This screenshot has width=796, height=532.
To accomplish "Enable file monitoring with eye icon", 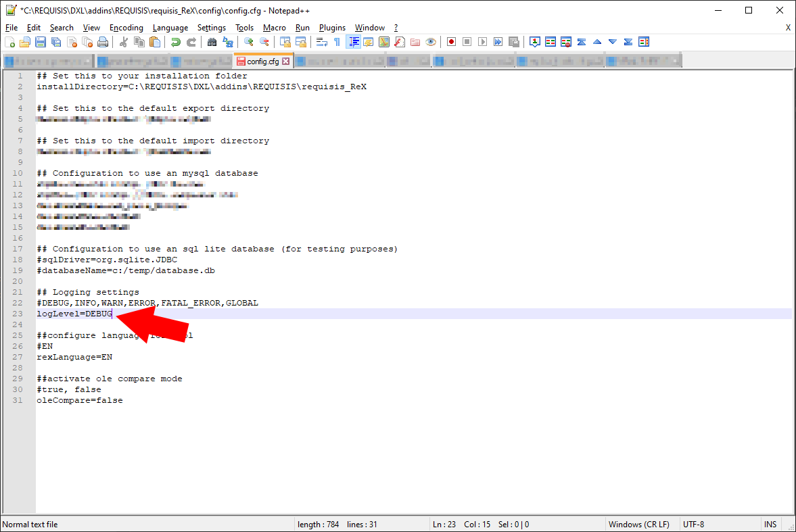I will pyautogui.click(x=430, y=42).
